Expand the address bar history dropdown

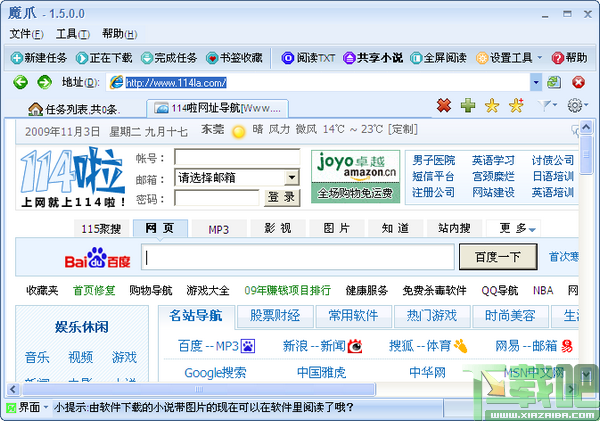tap(536, 82)
